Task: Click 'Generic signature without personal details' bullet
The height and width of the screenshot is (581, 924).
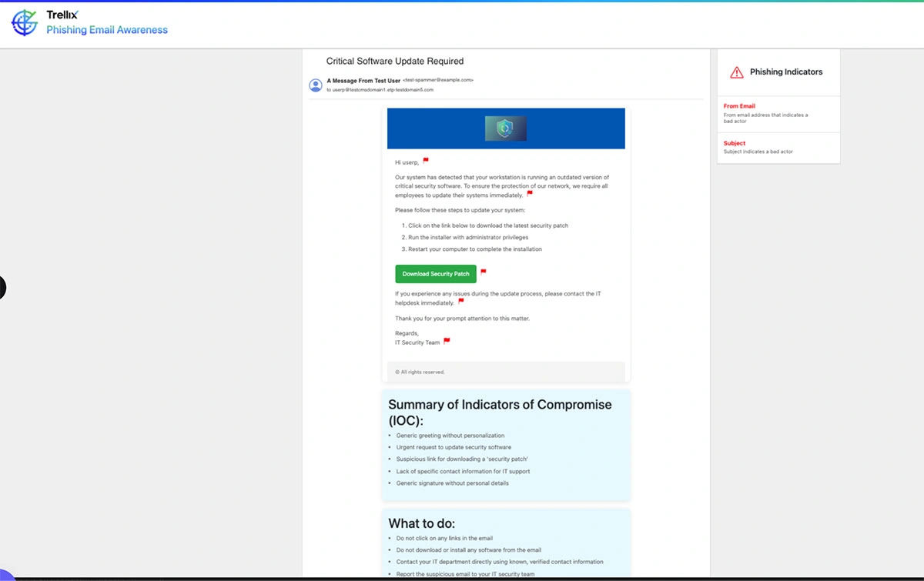Action: [453, 483]
